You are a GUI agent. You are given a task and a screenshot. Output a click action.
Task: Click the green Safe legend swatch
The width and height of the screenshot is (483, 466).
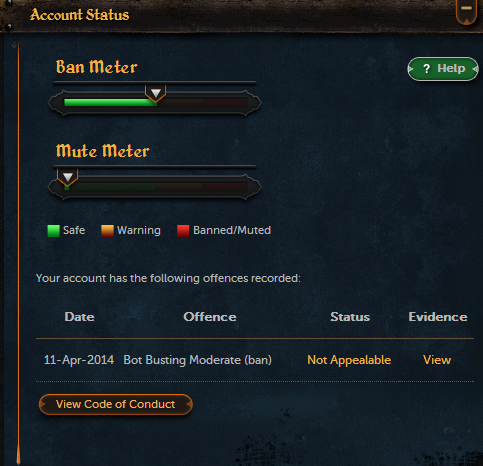(53, 231)
